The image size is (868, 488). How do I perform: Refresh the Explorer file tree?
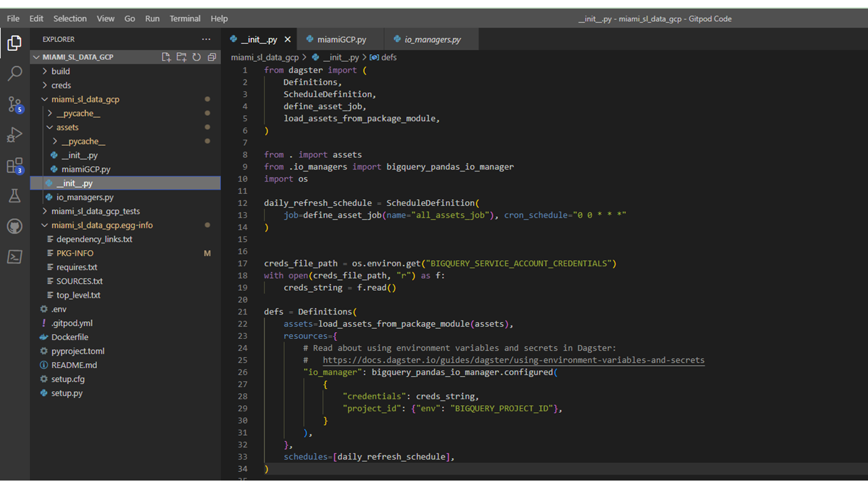pyautogui.click(x=197, y=57)
